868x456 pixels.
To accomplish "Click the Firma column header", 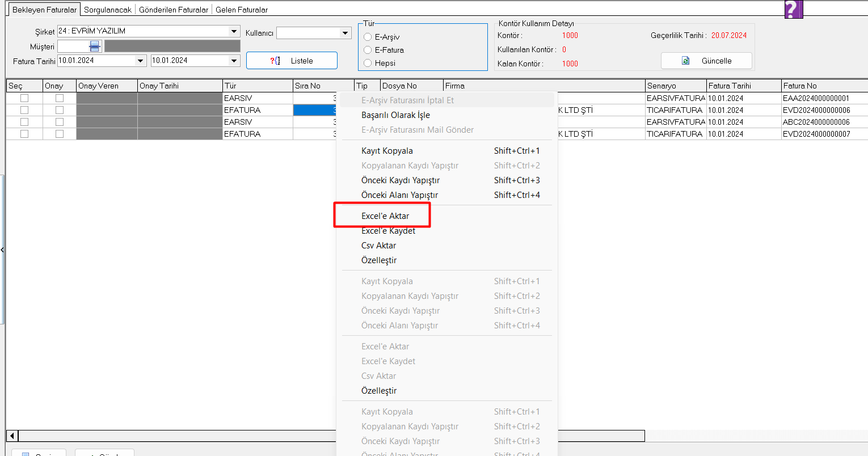I will point(544,86).
